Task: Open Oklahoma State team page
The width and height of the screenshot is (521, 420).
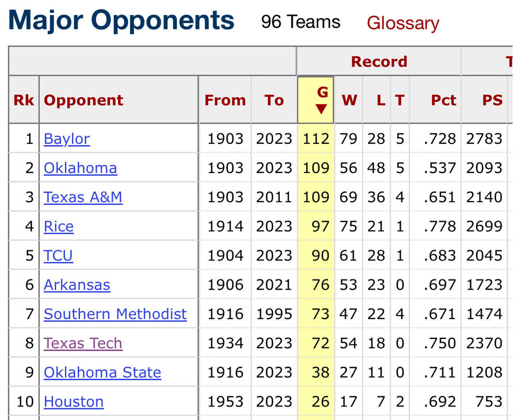Action: click(102, 372)
